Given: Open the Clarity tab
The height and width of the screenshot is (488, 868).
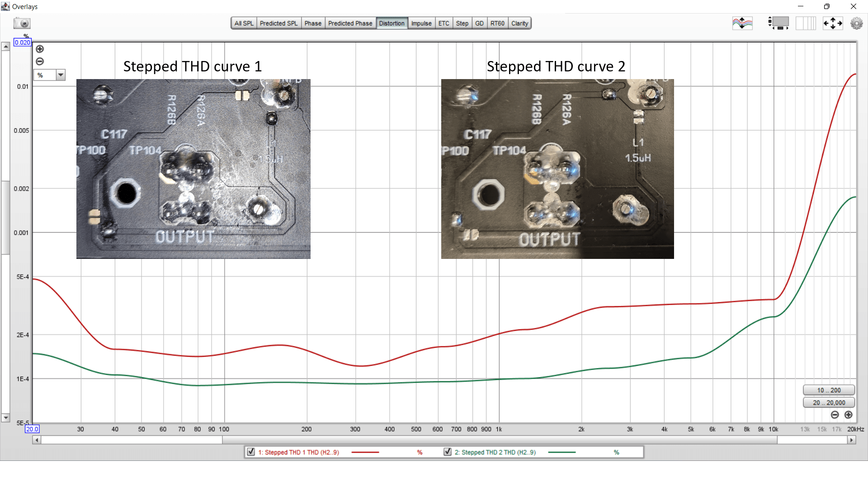Looking at the screenshot, I should 519,23.
